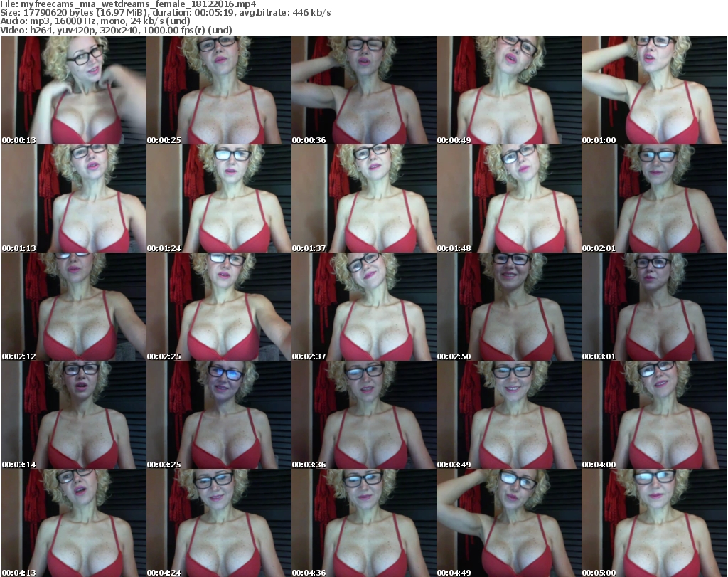This screenshot has width=728, height=577.
Task: Select the thumbnail frame timestamped 00:04:36
Action: (363, 523)
